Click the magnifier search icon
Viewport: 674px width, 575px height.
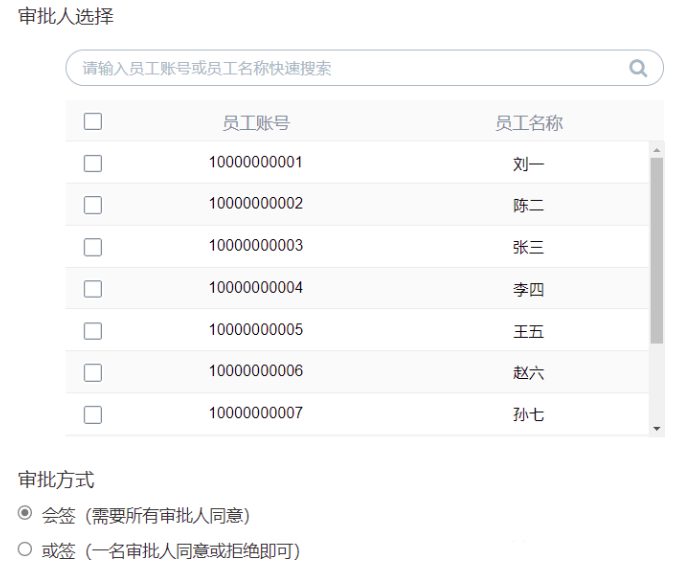pos(638,68)
